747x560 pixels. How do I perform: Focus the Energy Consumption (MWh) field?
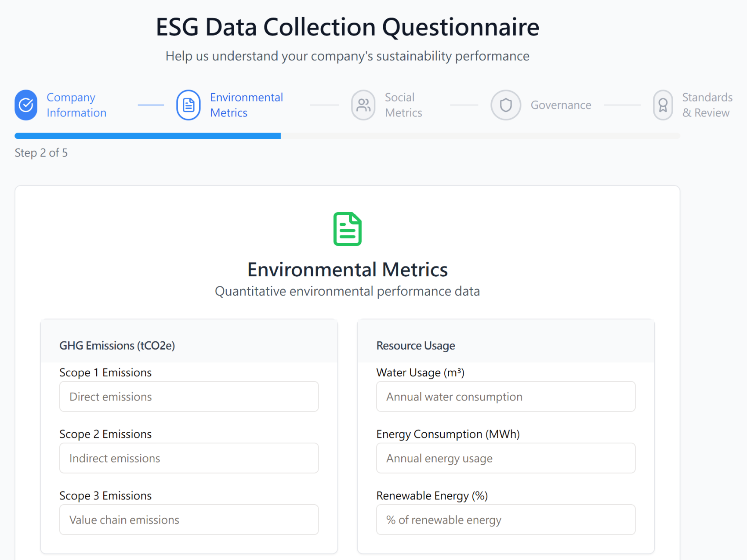click(505, 458)
